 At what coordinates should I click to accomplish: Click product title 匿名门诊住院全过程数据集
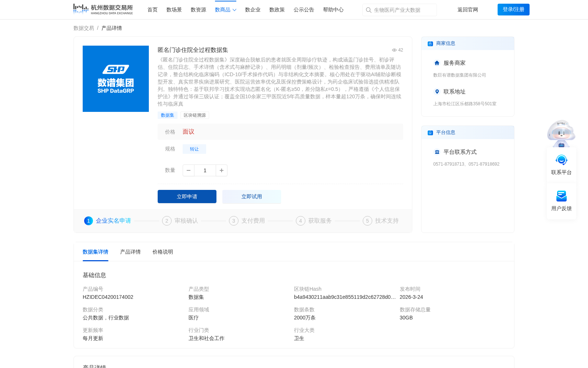click(193, 50)
